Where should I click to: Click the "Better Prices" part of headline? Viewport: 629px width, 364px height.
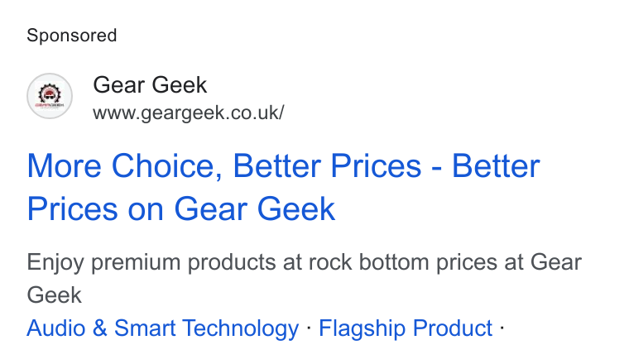(327, 166)
